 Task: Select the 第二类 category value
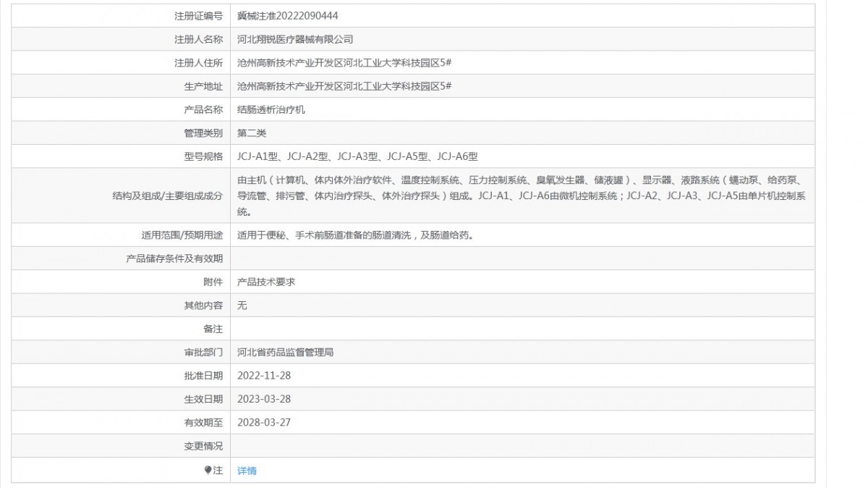point(252,133)
